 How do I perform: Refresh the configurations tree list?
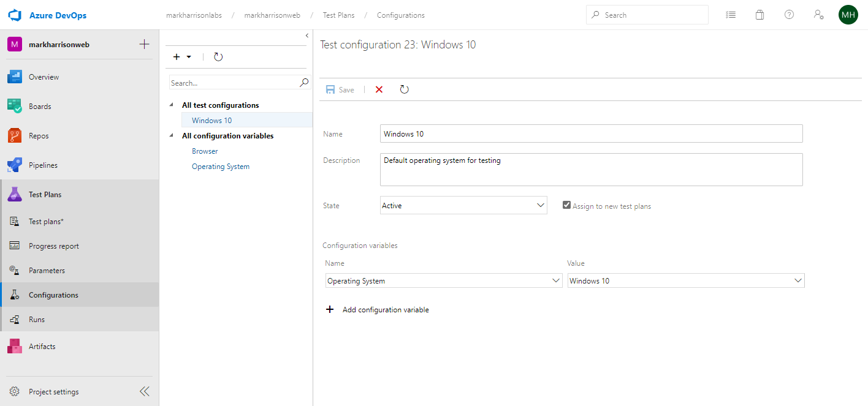point(218,57)
